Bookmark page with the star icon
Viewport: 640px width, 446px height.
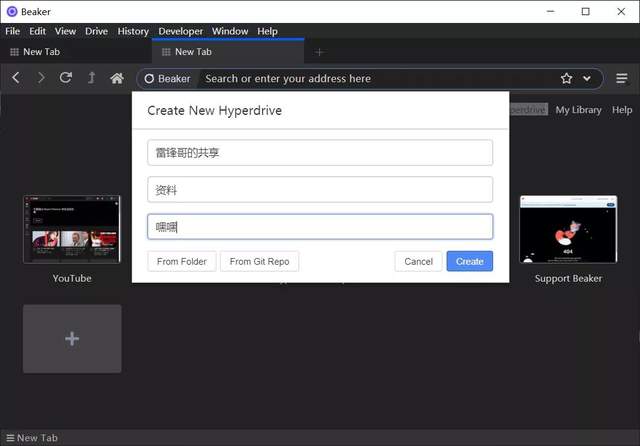click(566, 78)
